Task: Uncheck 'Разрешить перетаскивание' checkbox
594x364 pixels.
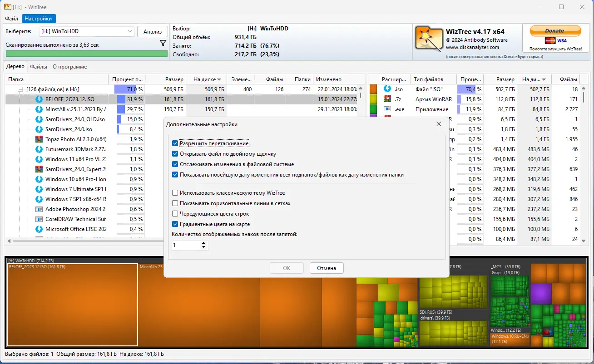Action: [175, 143]
